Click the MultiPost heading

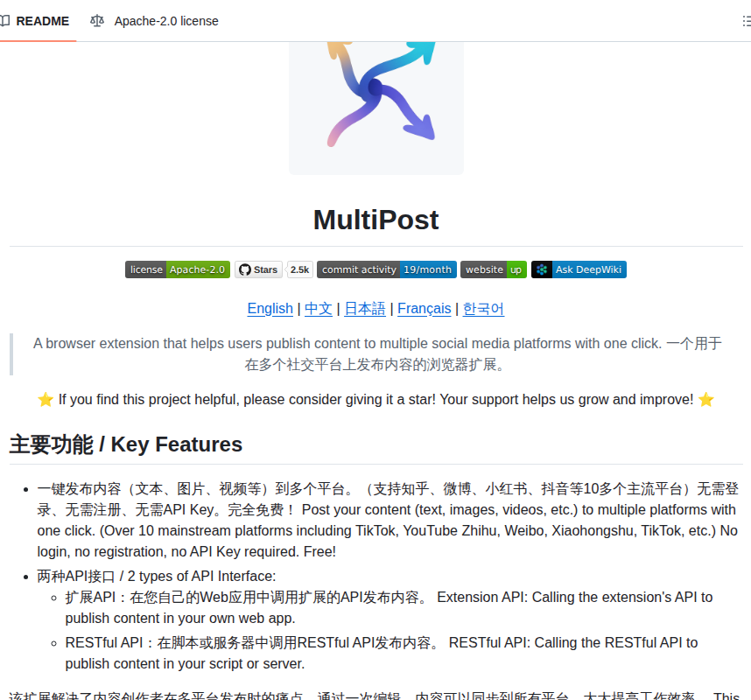[x=376, y=220]
